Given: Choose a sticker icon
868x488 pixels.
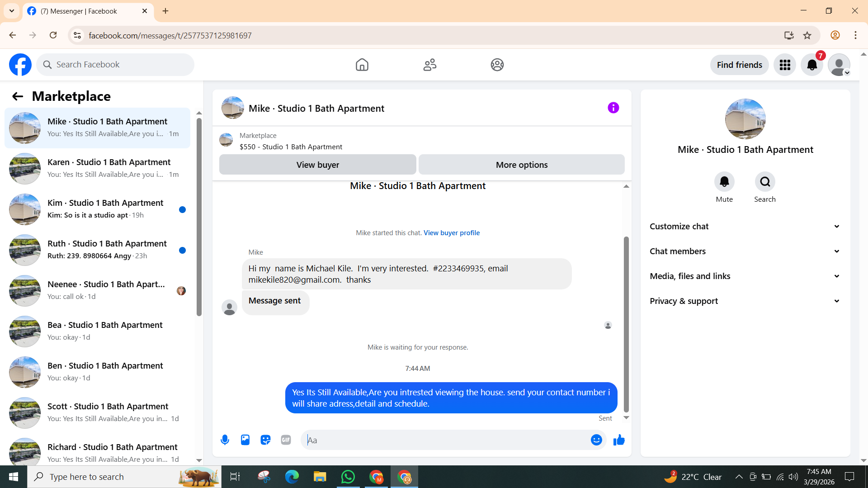Looking at the screenshot, I should [x=265, y=440].
